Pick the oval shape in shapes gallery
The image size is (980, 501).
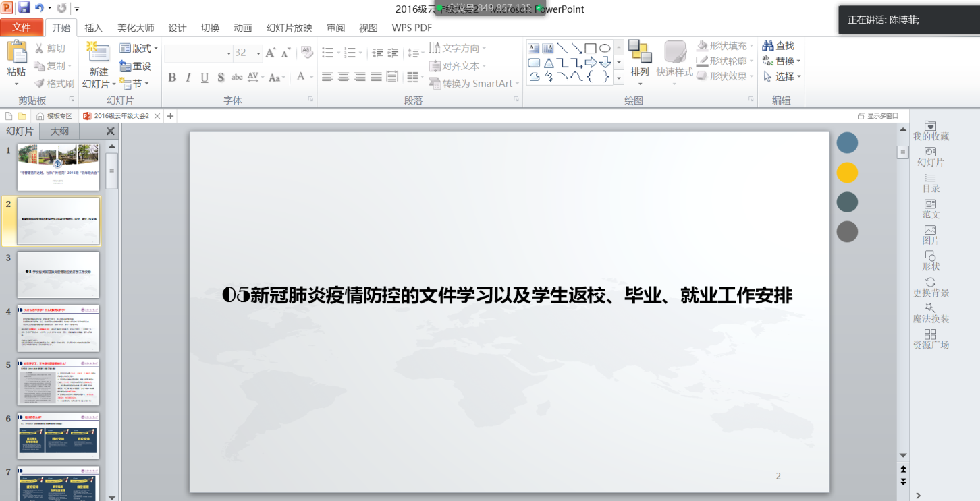click(605, 49)
